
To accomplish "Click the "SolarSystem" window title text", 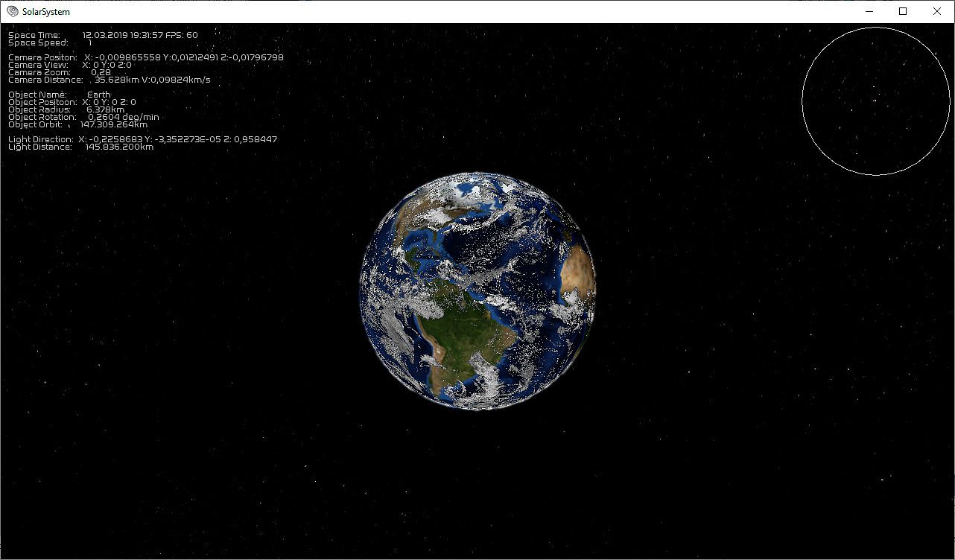I will [x=46, y=12].
